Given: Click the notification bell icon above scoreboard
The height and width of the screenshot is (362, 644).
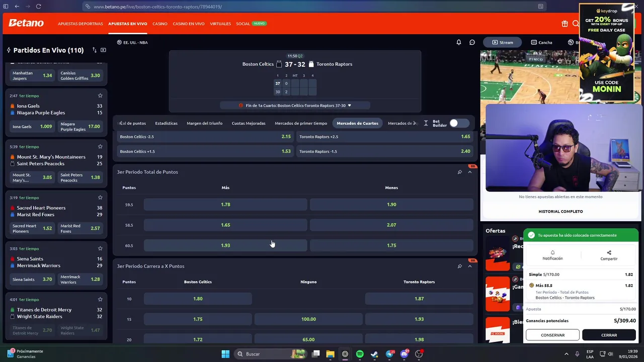Looking at the screenshot, I should pyautogui.click(x=458, y=42).
